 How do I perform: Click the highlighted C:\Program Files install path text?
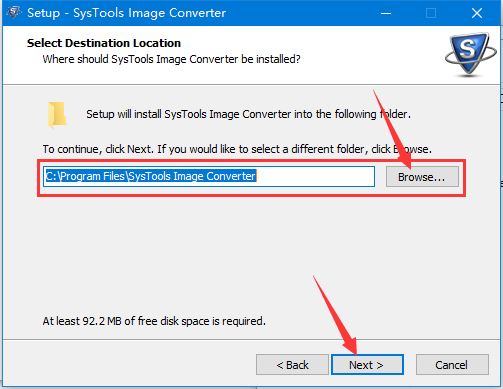point(151,176)
